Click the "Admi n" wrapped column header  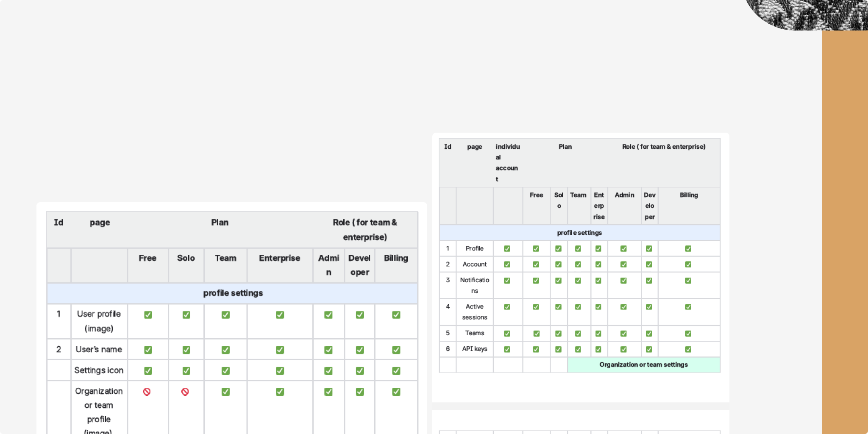coord(328,265)
